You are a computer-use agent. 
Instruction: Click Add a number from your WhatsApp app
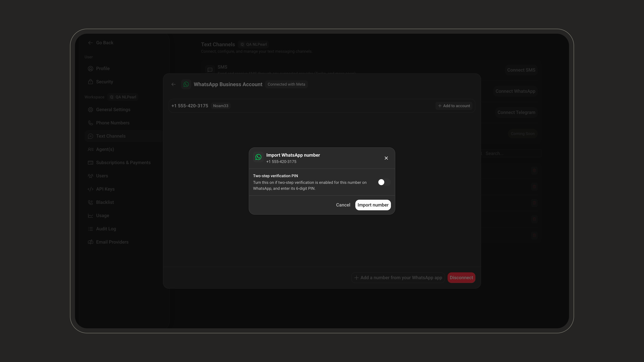tap(398, 278)
